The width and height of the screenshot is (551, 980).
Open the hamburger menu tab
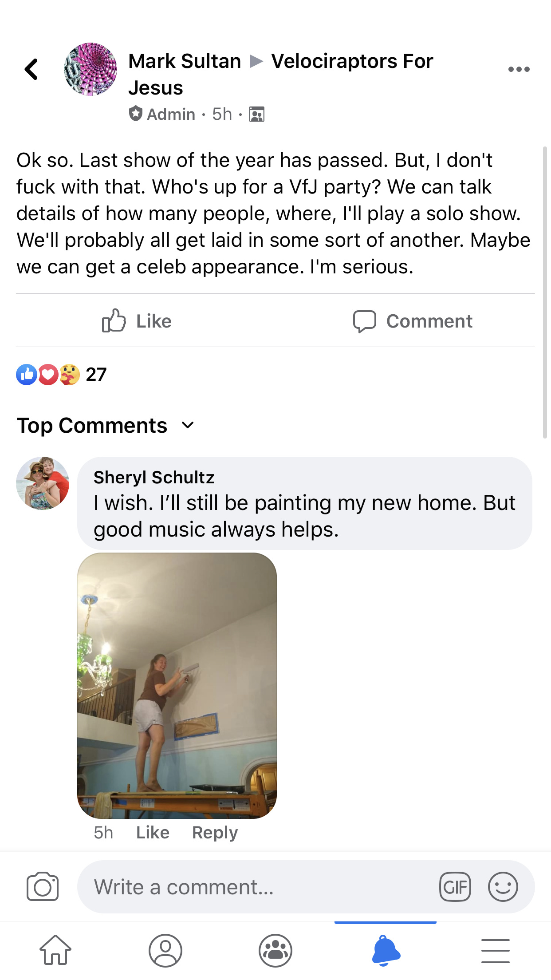[x=495, y=950]
